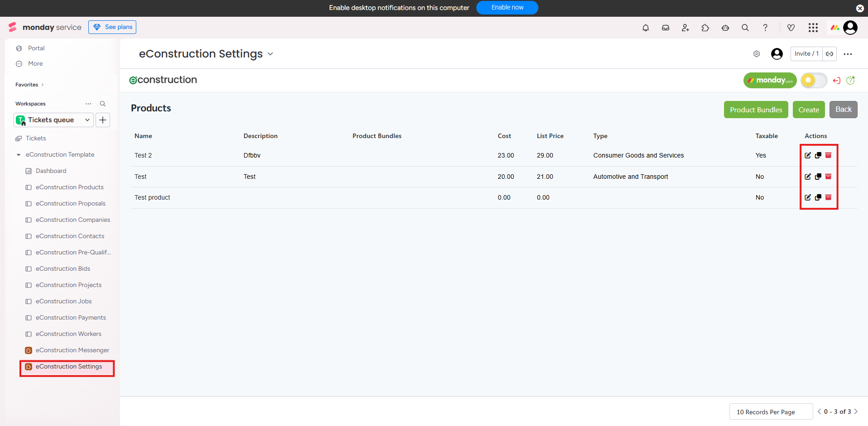Screen dimensions: 868x426
Task: Open eConstruction Proposals in the sidebar
Action: pos(70,204)
